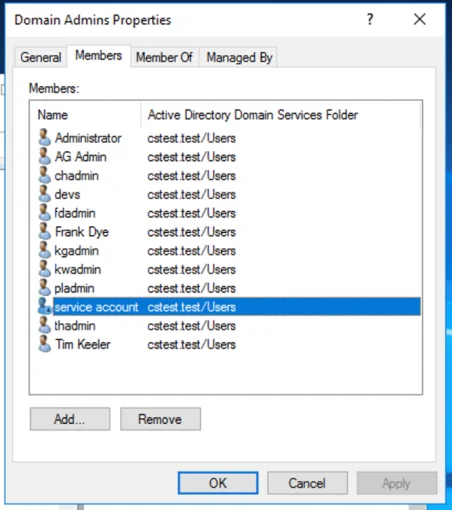Switch to the General tab
The height and width of the screenshot is (510, 452).
pos(41,58)
